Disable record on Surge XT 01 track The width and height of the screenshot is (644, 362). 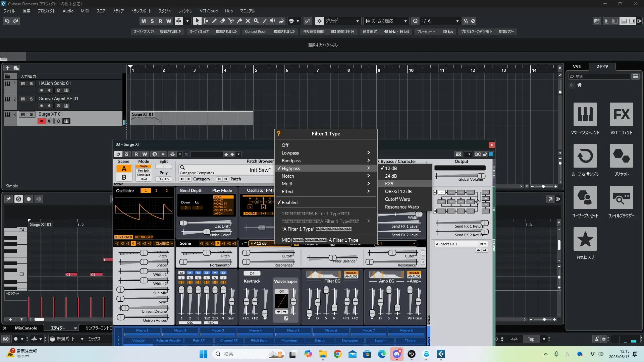(x=41, y=121)
